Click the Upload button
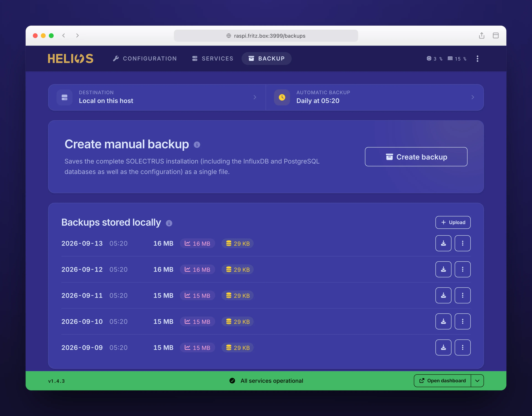Screen dimensions: 532x416 (453, 222)
